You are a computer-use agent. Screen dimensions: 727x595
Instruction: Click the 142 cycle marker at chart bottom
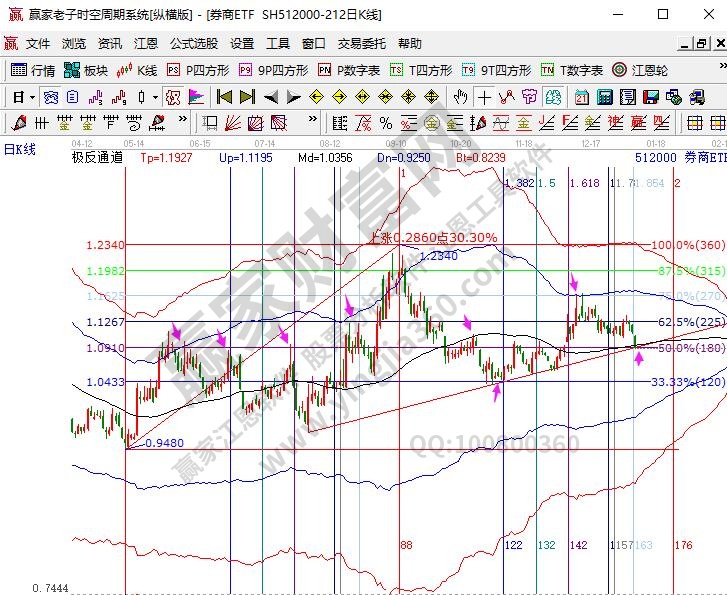pos(578,545)
